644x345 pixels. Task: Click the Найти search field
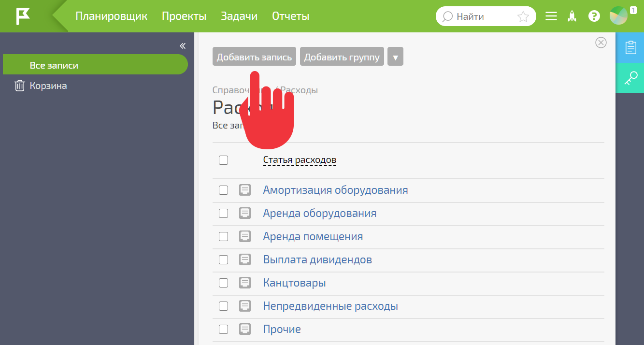pyautogui.click(x=486, y=16)
